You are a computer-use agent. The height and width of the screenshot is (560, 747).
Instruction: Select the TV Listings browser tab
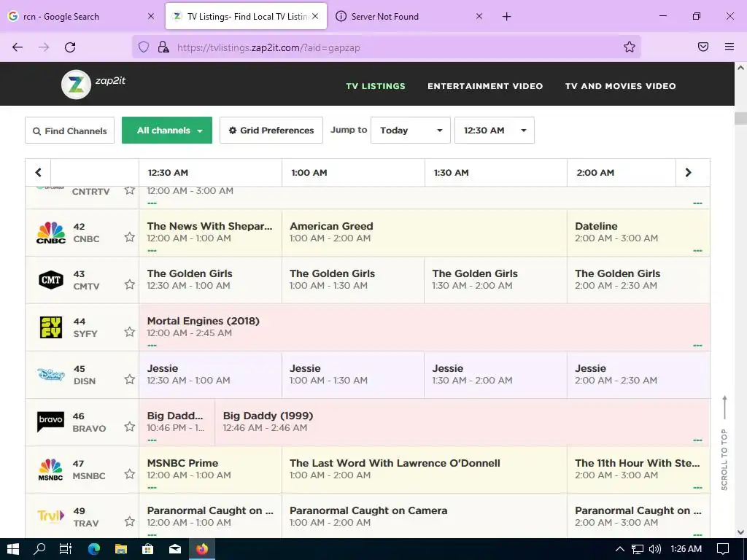tap(246, 16)
